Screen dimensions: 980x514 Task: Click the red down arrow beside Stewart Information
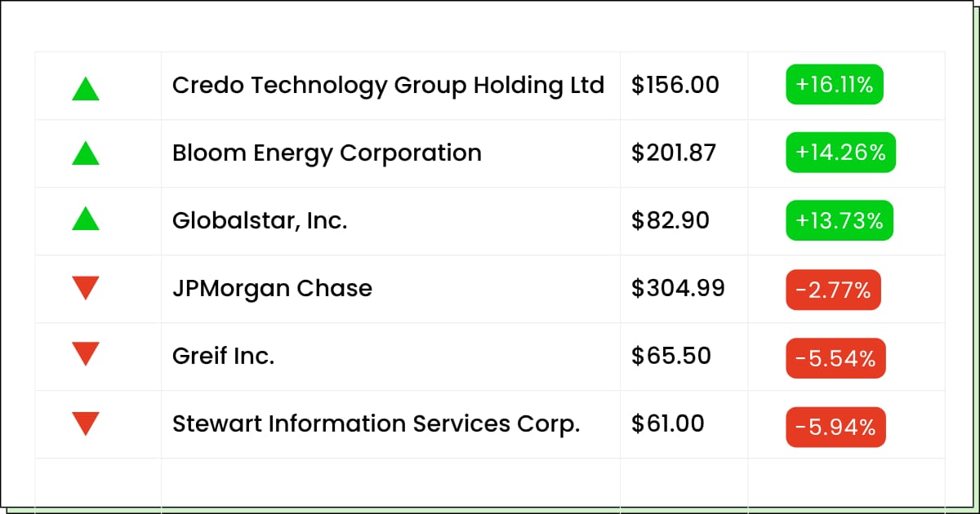[x=86, y=423]
